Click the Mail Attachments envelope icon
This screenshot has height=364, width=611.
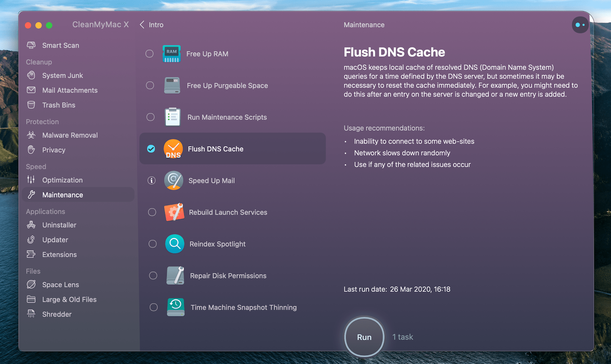click(31, 90)
